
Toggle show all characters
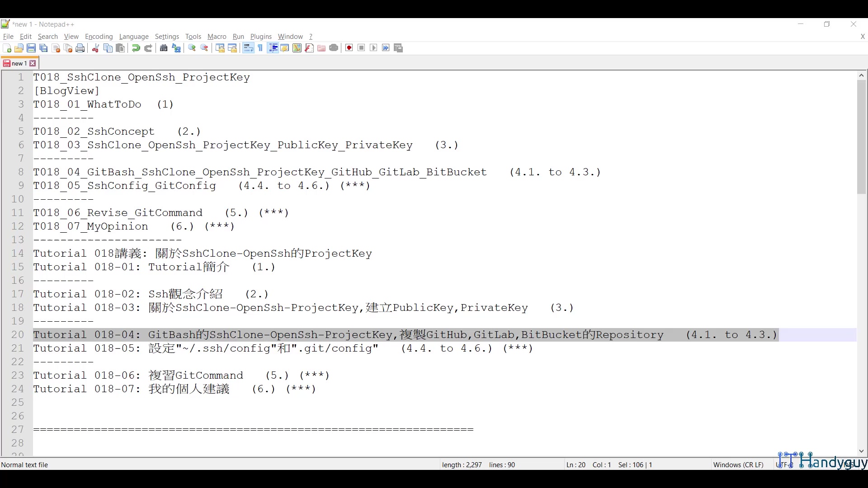[260, 48]
